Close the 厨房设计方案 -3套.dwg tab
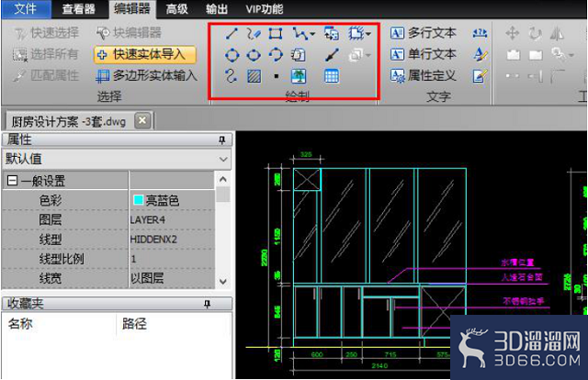The width and height of the screenshot is (588, 380). [x=142, y=120]
